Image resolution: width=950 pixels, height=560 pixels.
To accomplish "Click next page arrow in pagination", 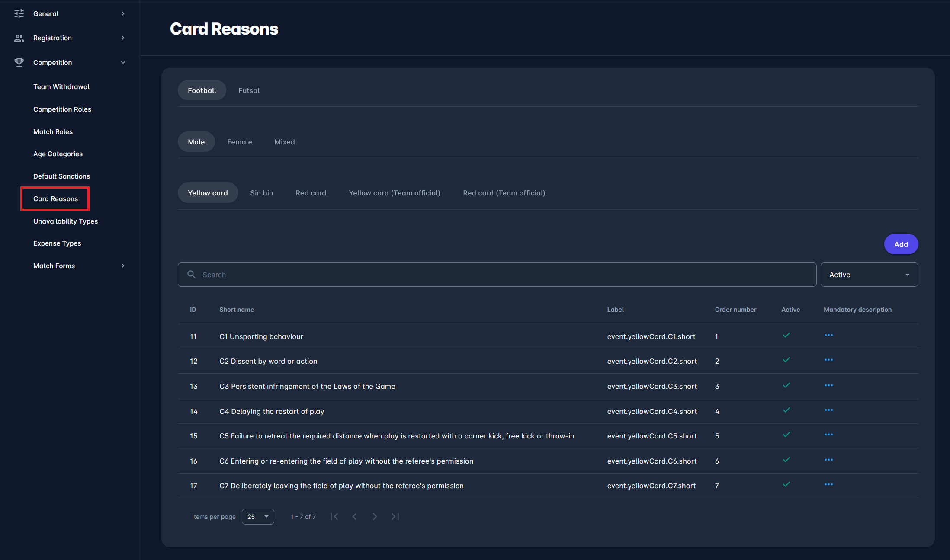I will click(375, 517).
